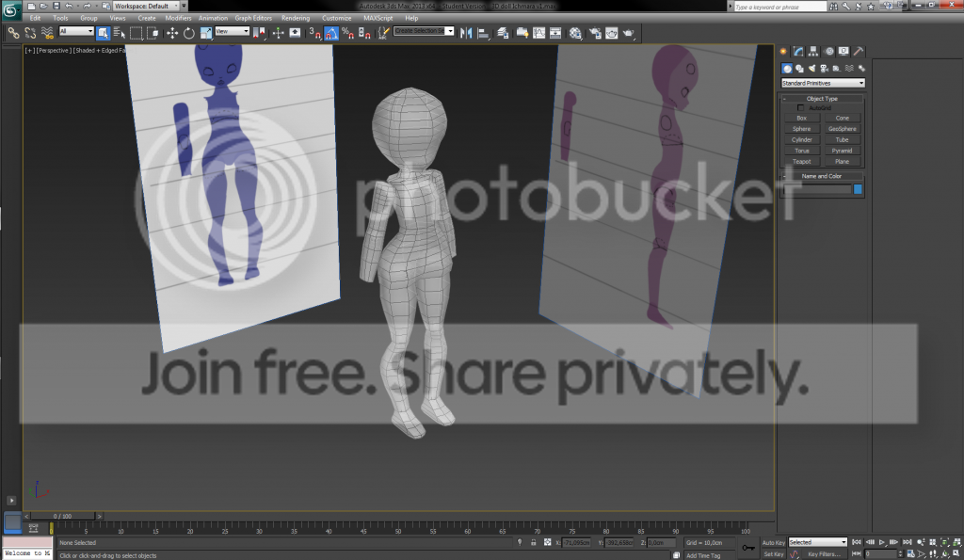Viewport: 964px width, 560px height.
Task: Open the Workspace: Default dropdown
Action: [x=146, y=6]
